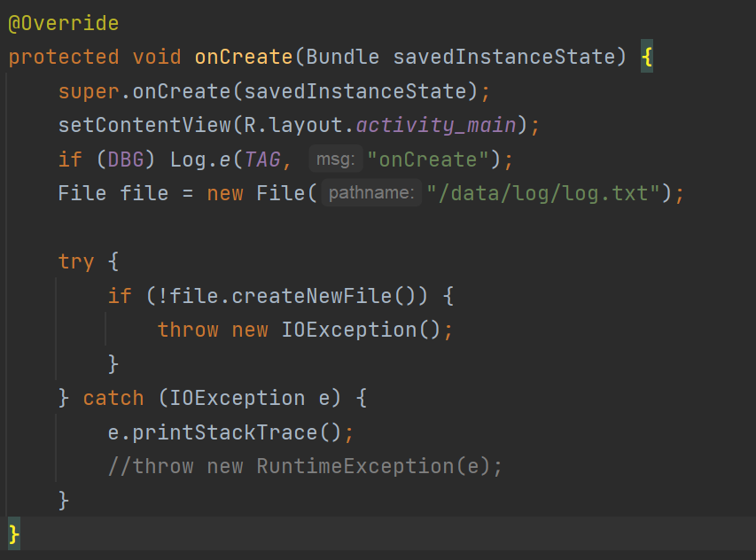Screen dimensions: 756x560
Task: Click the "/data/log/log.txt" string
Action: [543, 194]
